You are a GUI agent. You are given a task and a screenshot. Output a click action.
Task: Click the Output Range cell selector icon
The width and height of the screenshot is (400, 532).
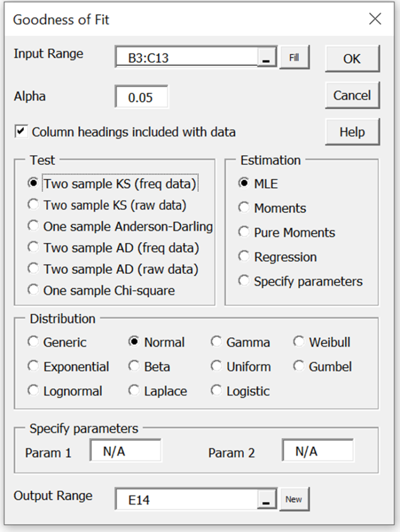point(267,499)
